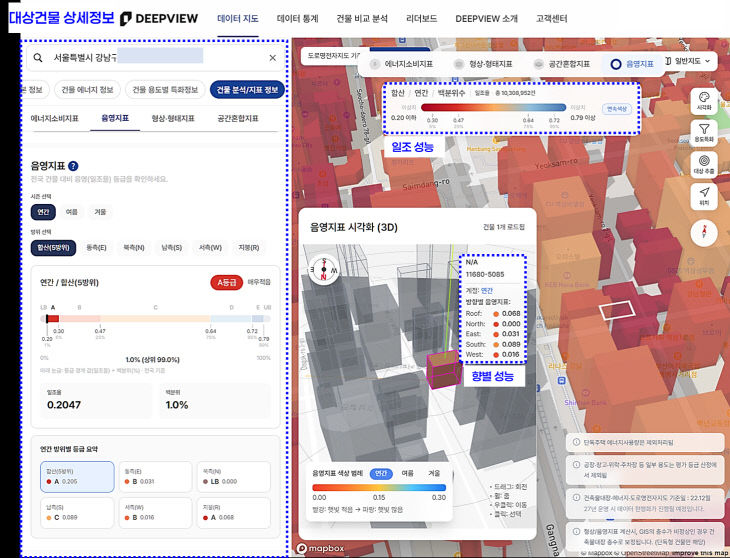Click the 지붕(R) A 0.068 summary card
Viewport: 730px width, 558px height.
coord(234,513)
